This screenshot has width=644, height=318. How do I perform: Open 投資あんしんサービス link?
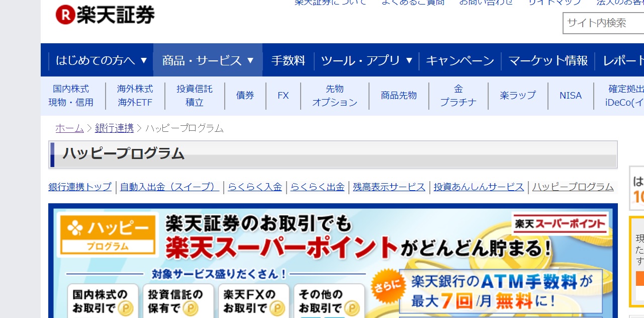pos(479,187)
